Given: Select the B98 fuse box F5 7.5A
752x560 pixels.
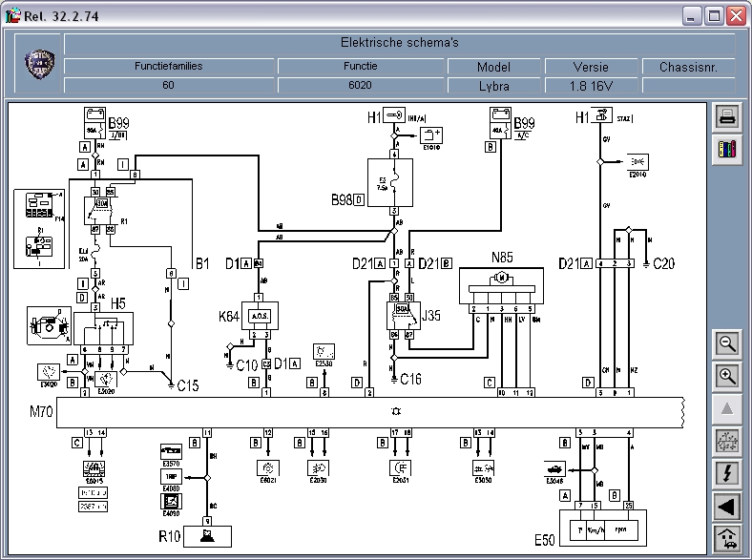Looking at the screenshot, I should [x=390, y=182].
